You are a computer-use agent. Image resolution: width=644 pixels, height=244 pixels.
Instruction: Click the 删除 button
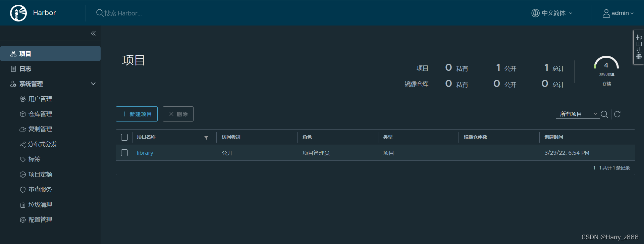click(x=178, y=114)
